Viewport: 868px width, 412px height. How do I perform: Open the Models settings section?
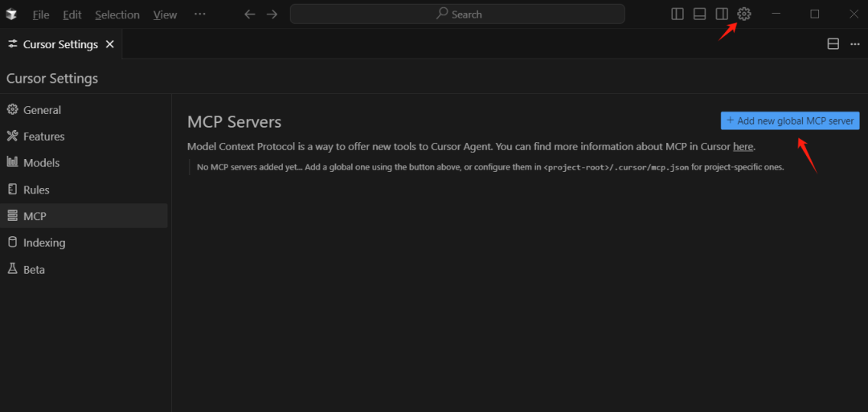(x=84, y=163)
